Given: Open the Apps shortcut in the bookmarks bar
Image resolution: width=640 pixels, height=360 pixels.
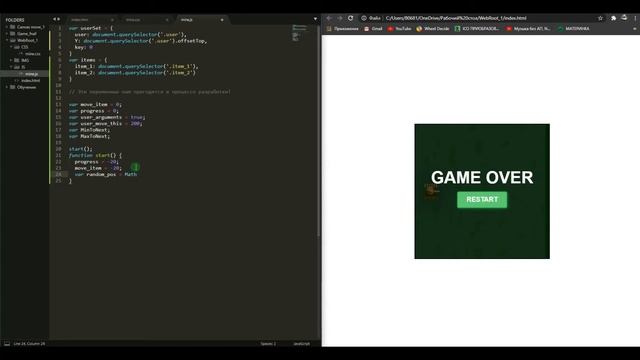Looking at the screenshot, I should [x=342, y=29].
